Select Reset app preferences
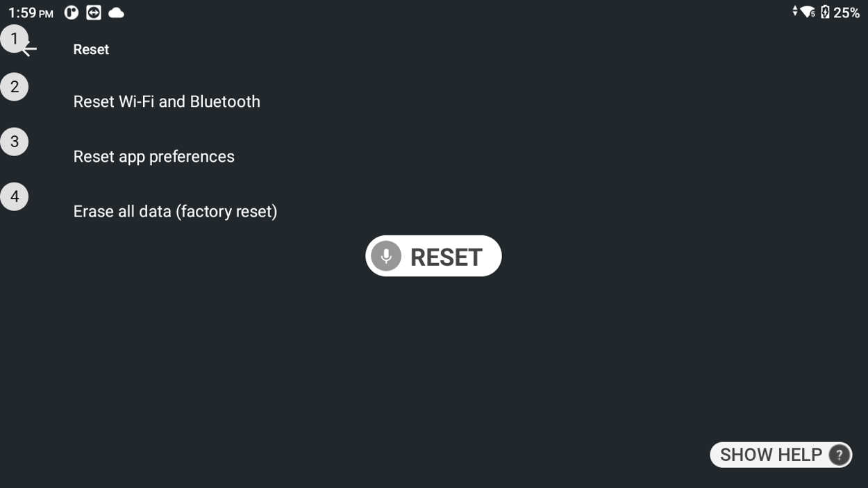 (x=153, y=156)
